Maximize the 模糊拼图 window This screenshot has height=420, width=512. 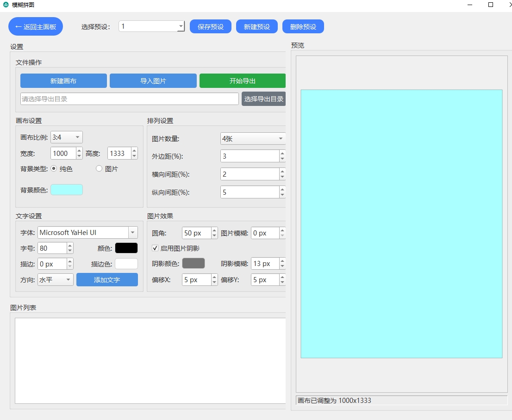[490, 5]
